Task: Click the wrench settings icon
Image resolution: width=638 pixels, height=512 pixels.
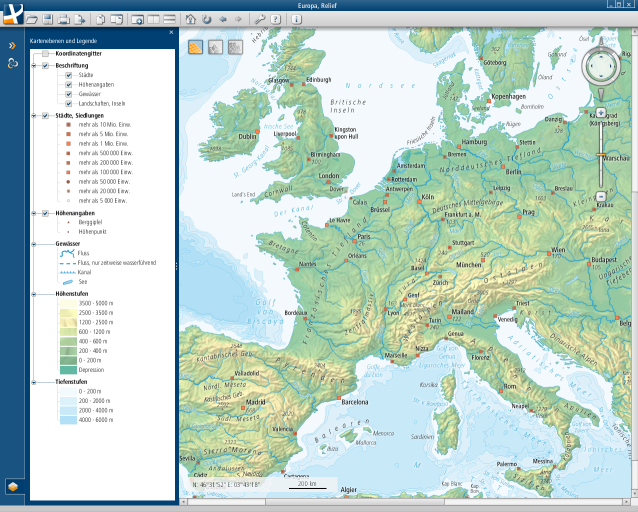Action: [260, 19]
